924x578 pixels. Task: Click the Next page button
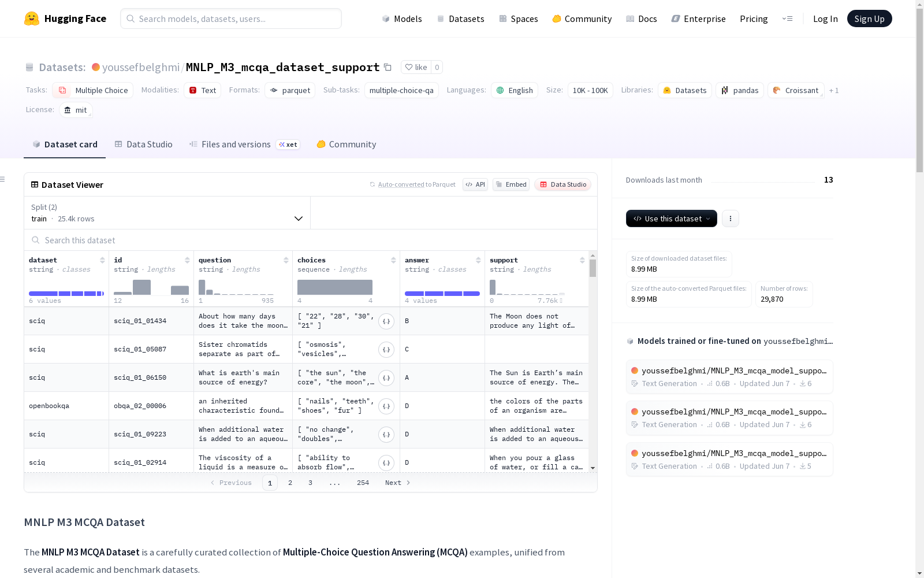point(397,483)
